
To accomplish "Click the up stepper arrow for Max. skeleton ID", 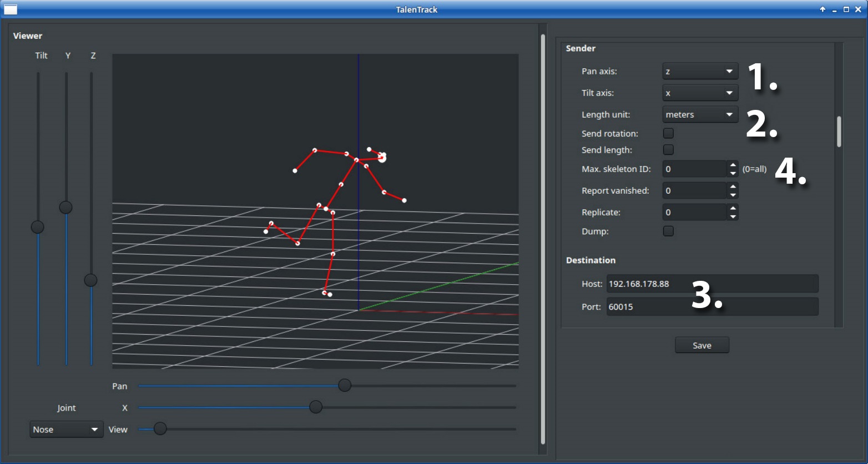I will (733, 165).
